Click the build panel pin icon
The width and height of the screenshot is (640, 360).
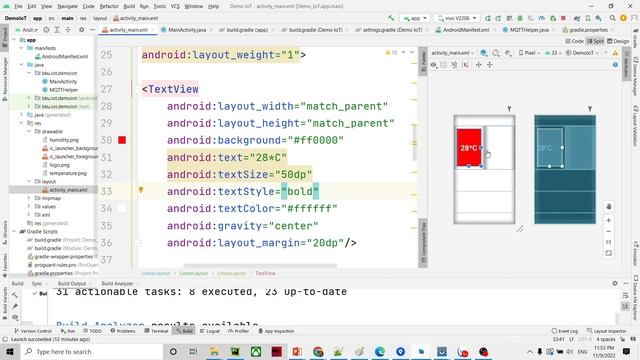pyautogui.click(x=15, y=306)
